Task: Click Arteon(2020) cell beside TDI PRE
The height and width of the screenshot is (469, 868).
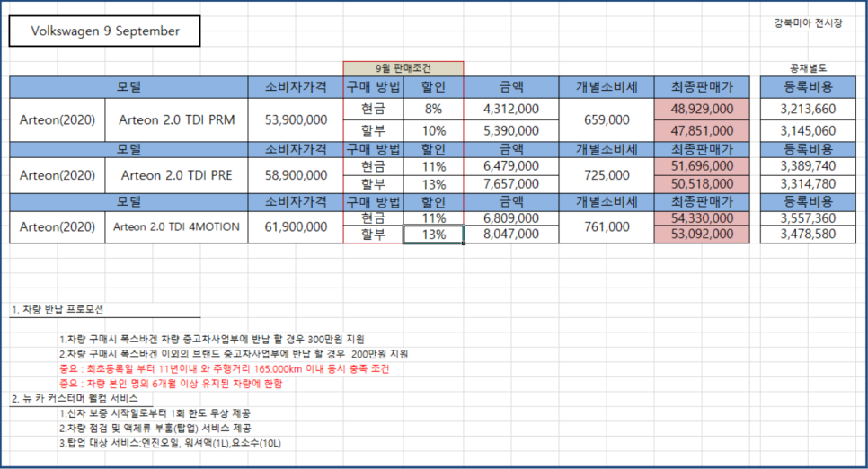Action: [x=57, y=175]
